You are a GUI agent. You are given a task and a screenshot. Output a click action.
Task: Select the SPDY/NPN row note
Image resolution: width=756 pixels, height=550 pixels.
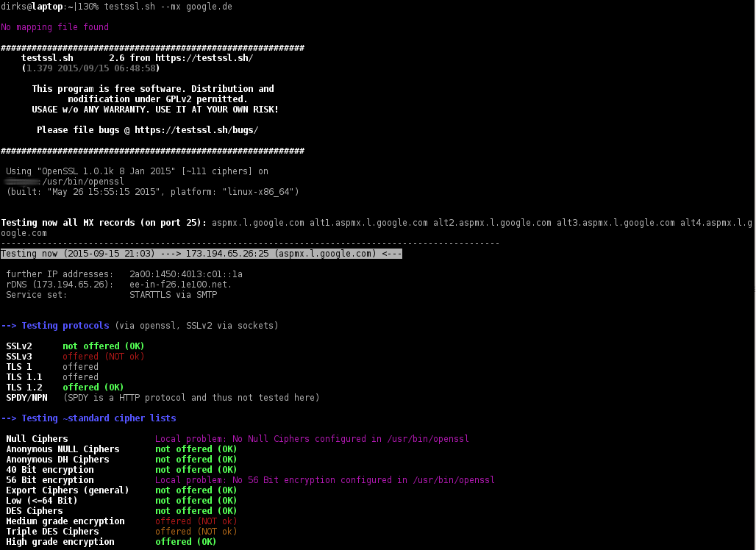(191, 398)
